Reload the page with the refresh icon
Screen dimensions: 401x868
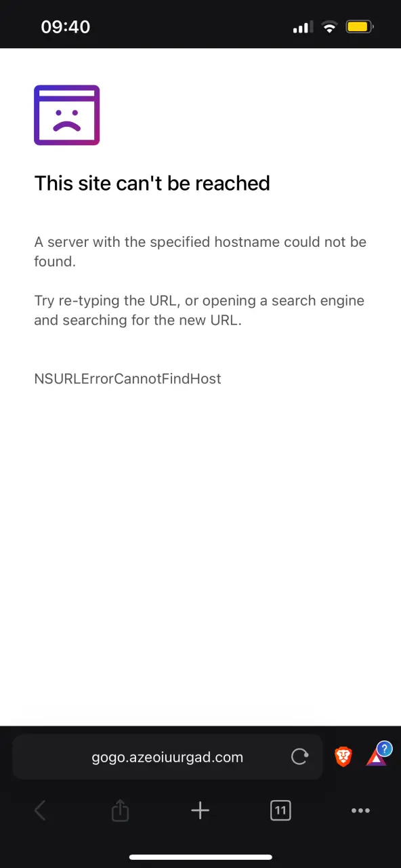point(299,757)
